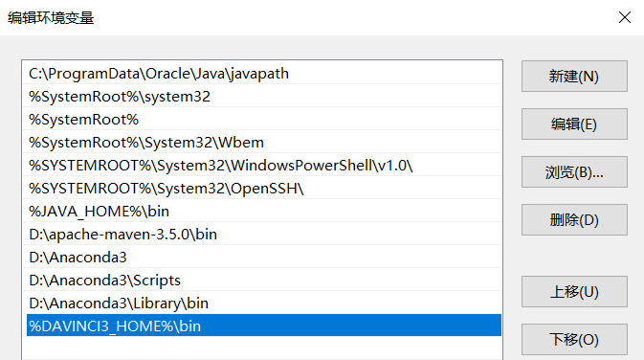This screenshot has height=360, width=644.
Task: Select the %SystemRoot%\system32 entry
Action: tap(264, 97)
